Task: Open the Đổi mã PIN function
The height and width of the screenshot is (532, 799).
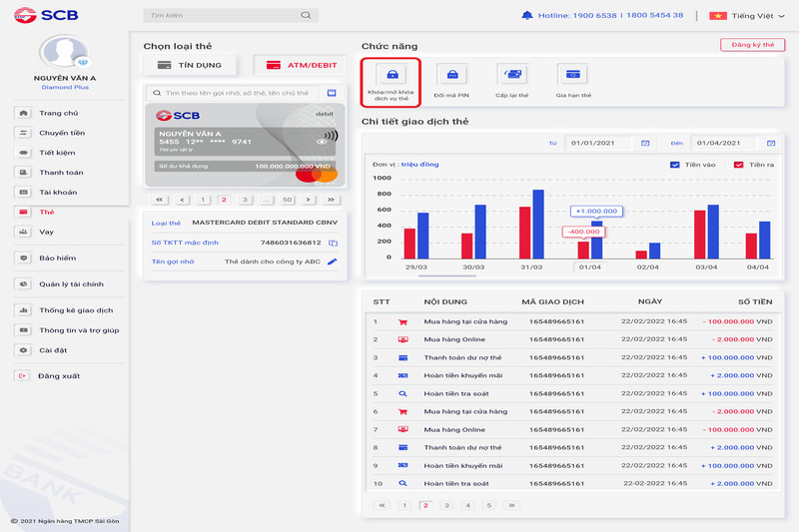Action: 451,82
